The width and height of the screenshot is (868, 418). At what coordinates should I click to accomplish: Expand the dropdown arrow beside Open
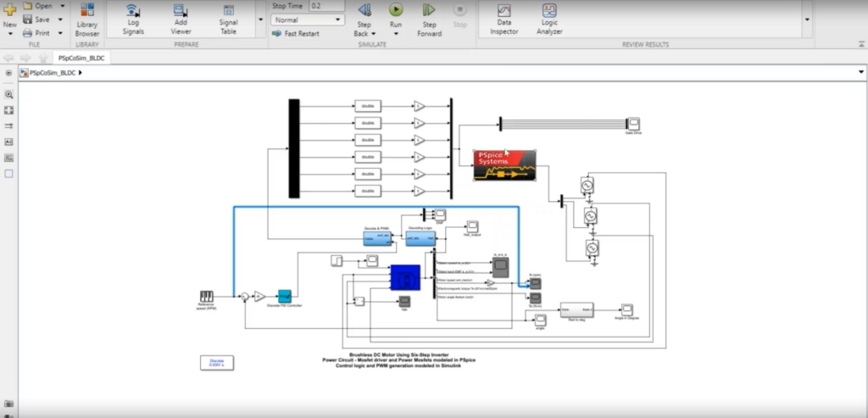[x=62, y=6]
